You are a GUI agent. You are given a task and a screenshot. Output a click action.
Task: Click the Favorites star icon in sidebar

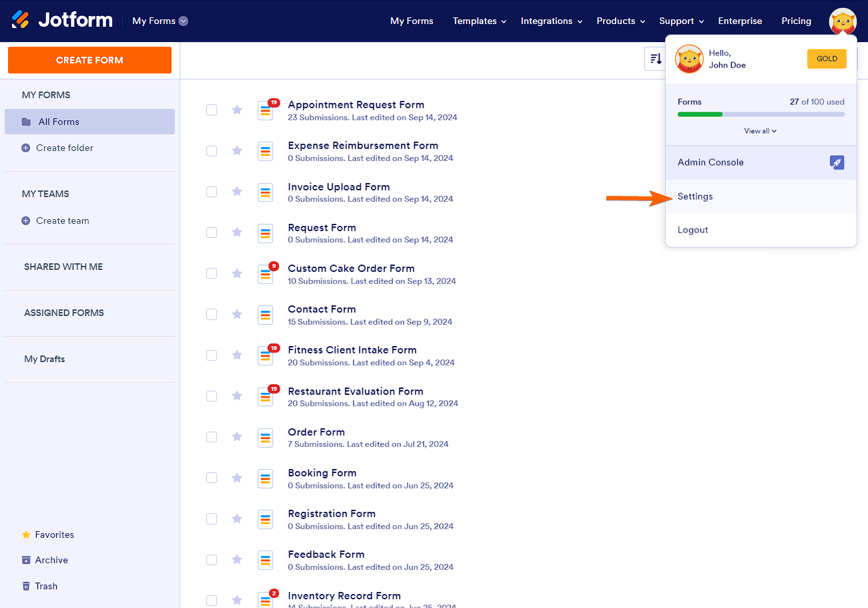tap(26, 535)
